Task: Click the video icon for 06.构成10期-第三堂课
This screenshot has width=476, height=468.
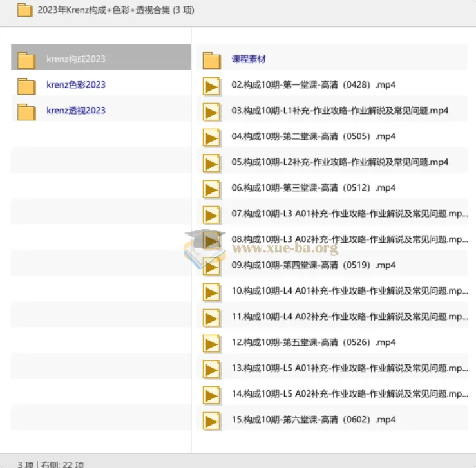Action: click(x=211, y=189)
